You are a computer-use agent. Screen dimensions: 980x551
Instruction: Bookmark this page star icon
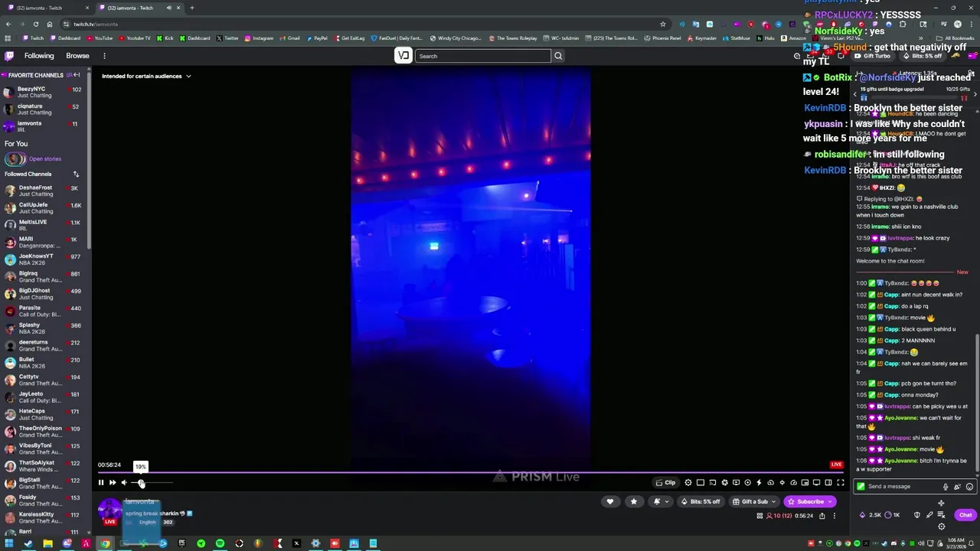[663, 24]
